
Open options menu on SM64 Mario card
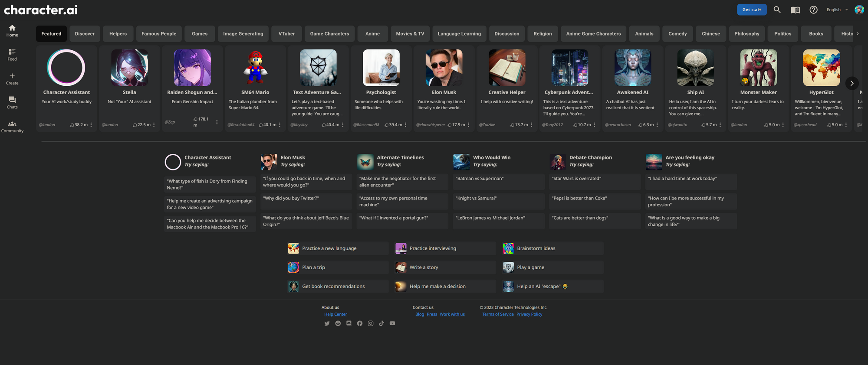[280, 125]
